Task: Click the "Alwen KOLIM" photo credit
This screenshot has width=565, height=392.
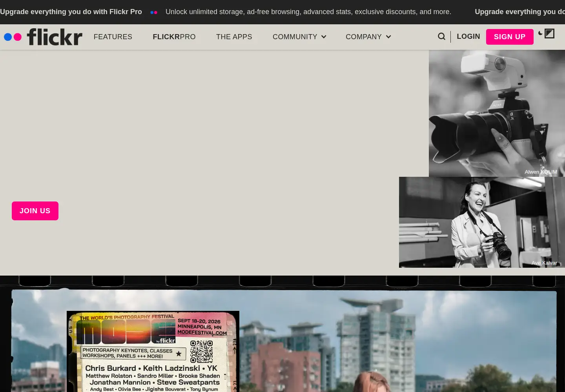Action: 541,172
